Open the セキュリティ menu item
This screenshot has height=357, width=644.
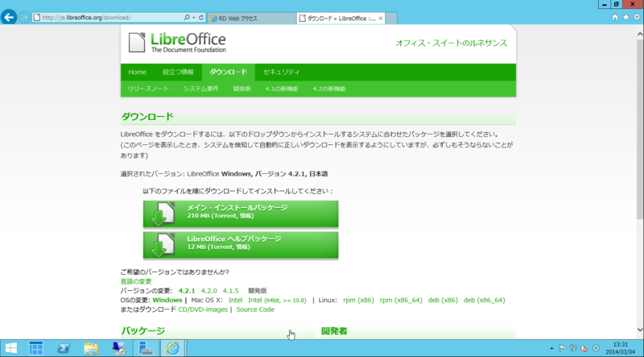tap(281, 72)
